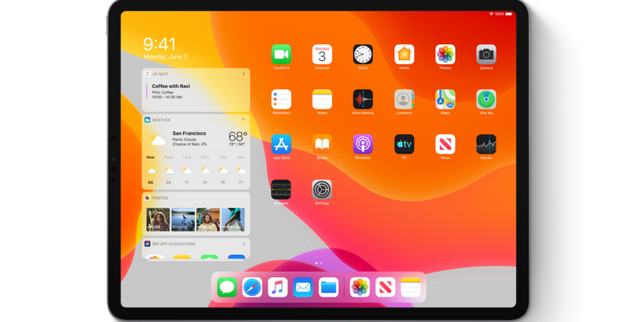Open Music from the dock
This screenshot has width=644, height=322.
[278, 287]
